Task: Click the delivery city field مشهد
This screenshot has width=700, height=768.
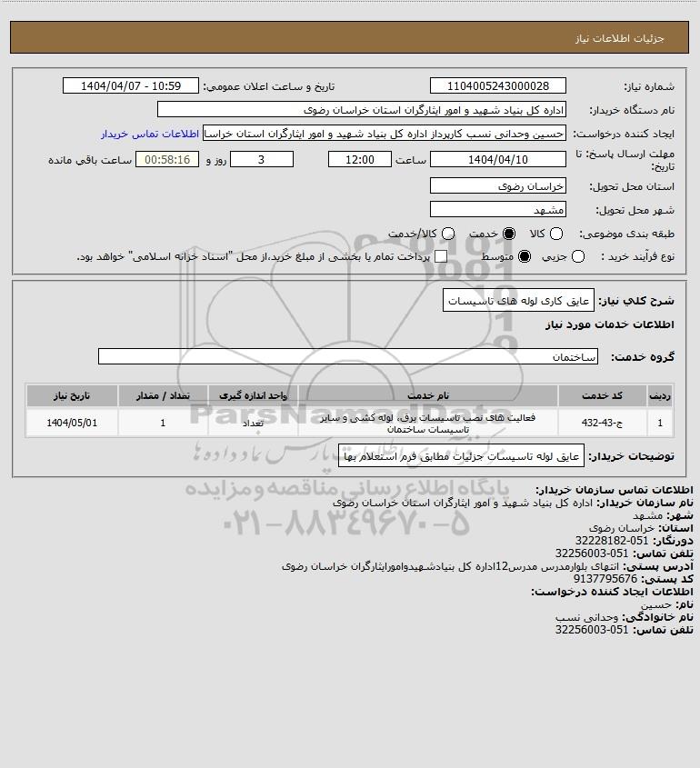Action: [x=497, y=210]
